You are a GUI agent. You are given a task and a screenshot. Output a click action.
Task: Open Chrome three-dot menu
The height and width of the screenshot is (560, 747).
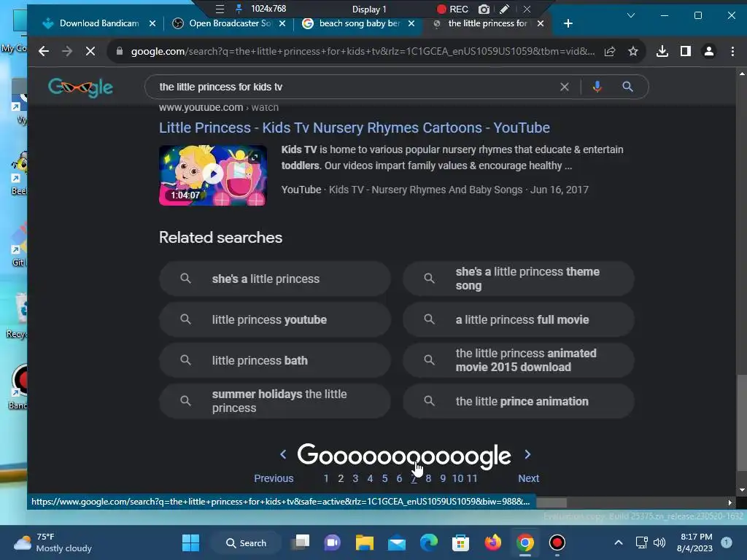click(732, 51)
